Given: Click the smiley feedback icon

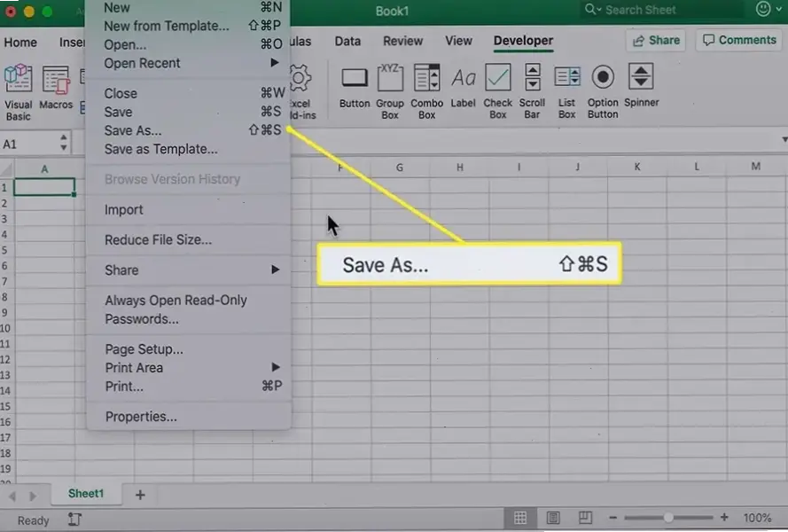Looking at the screenshot, I should tap(763, 9).
